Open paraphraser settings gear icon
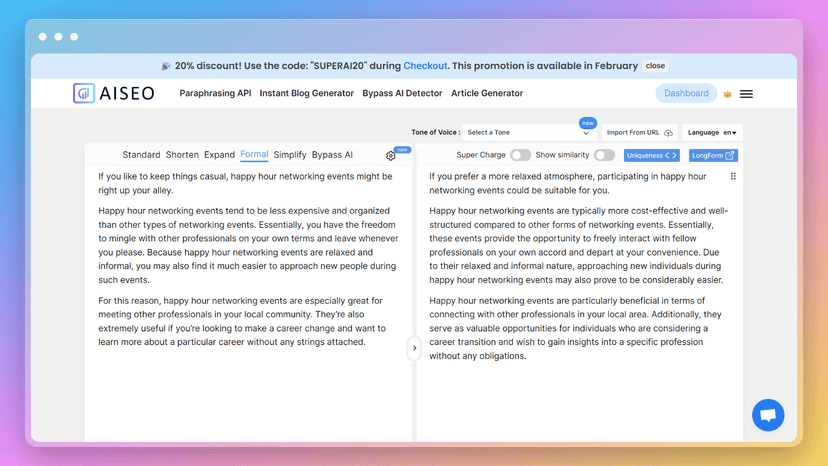828x466 pixels. [x=391, y=156]
